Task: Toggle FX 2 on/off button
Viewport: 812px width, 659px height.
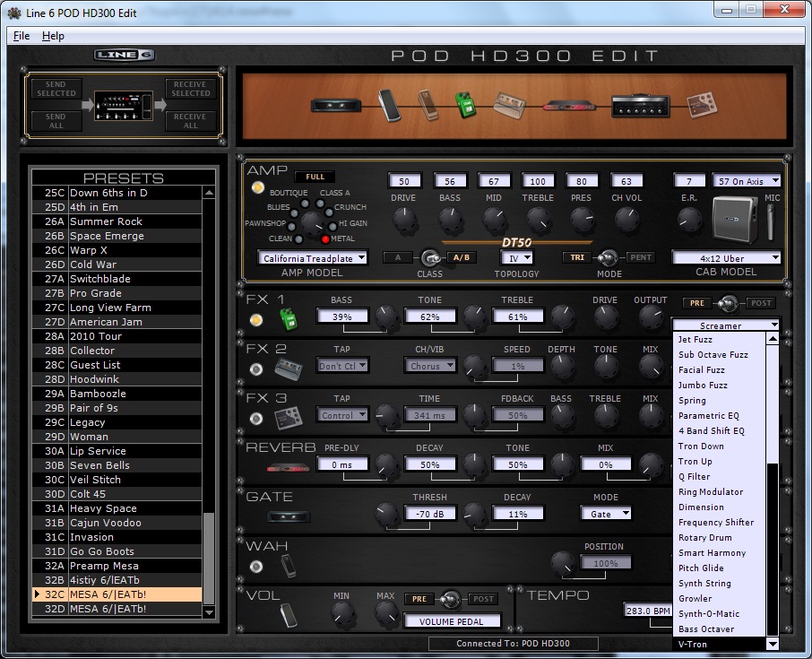Action: coord(256,369)
